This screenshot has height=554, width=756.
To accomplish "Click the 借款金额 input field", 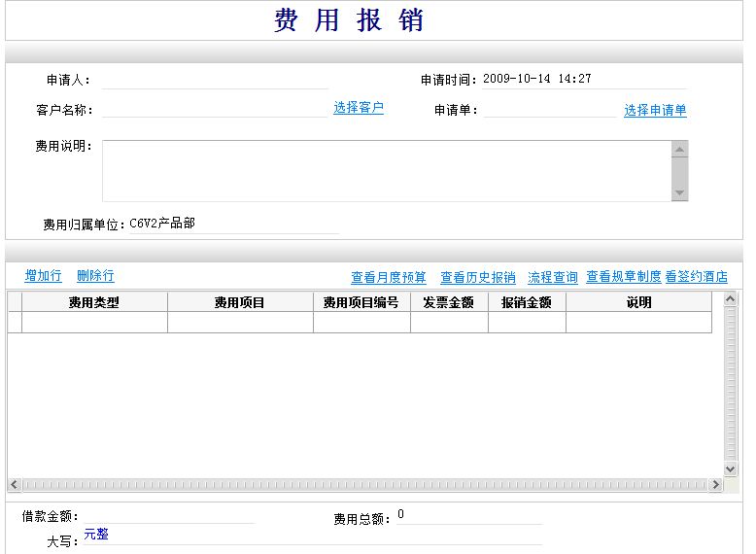I will point(167,515).
